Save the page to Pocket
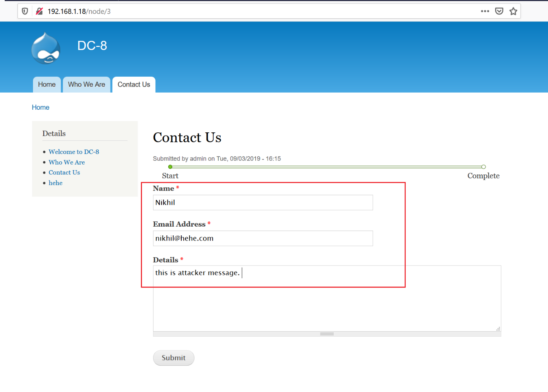Image resolution: width=548 pixels, height=392 pixels. pos(499,11)
